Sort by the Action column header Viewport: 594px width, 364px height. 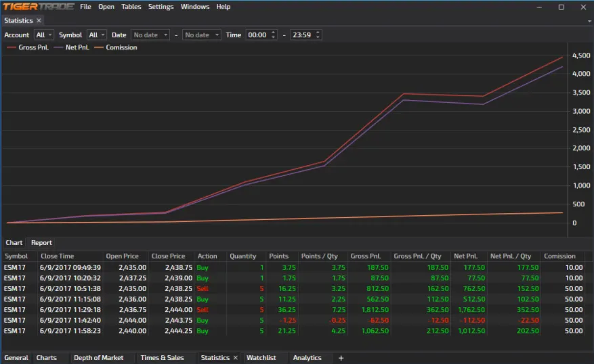coord(210,256)
